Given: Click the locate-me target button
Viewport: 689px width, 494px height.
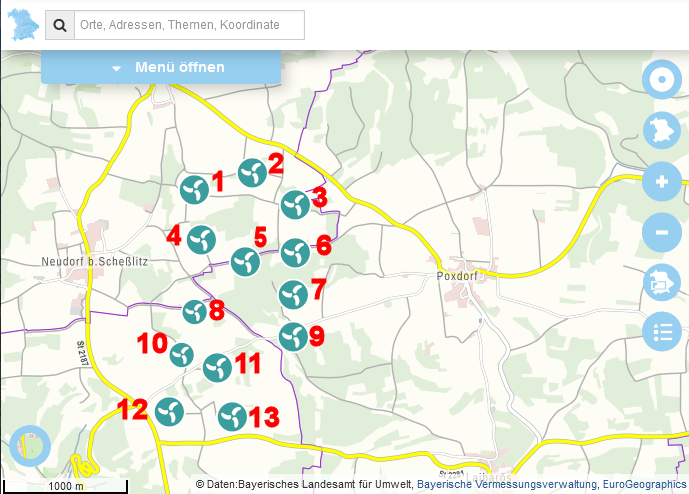Looking at the screenshot, I should [x=661, y=80].
